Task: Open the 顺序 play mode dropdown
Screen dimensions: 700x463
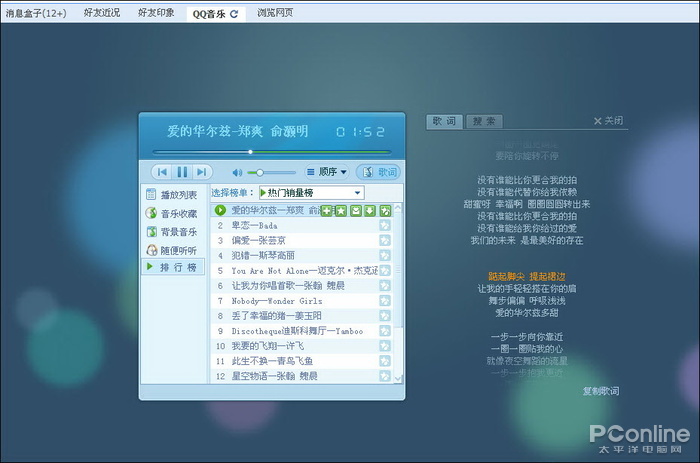Action: (326, 172)
